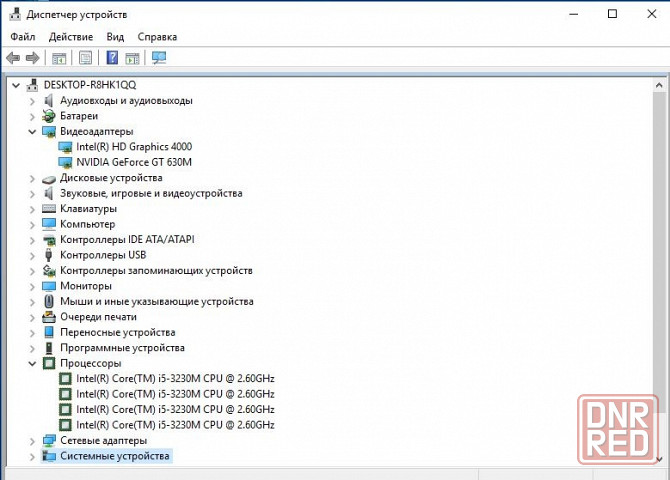Expand the Батареи category
Image resolution: width=670 pixels, height=480 pixels.
(32, 117)
